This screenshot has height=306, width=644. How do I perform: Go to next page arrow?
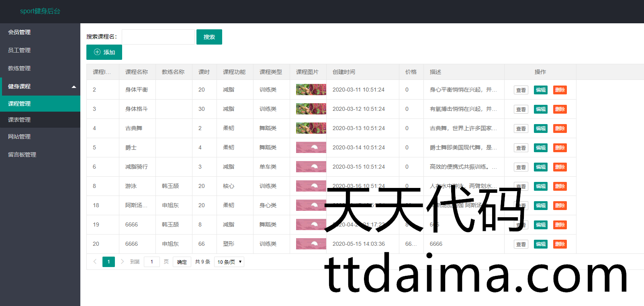click(122, 262)
